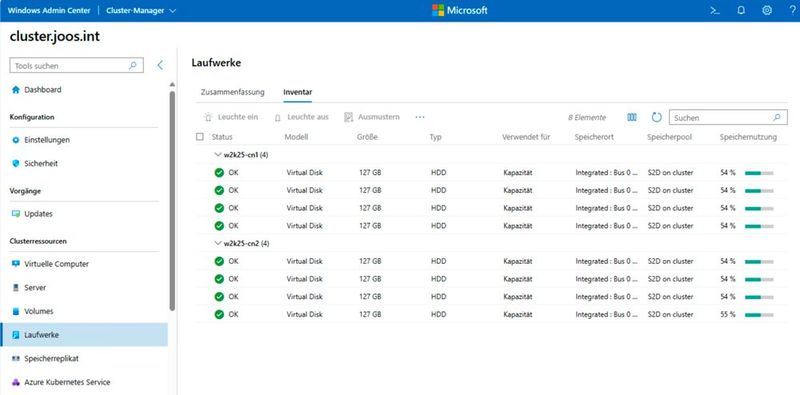Click OK status icon of first w2k25-cn1 disk

click(219, 172)
